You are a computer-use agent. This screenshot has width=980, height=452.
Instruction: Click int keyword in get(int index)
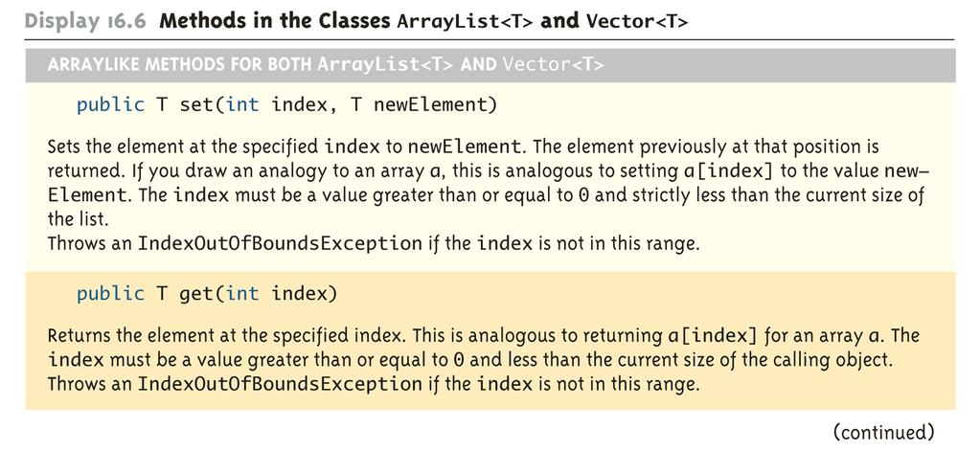[243, 293]
